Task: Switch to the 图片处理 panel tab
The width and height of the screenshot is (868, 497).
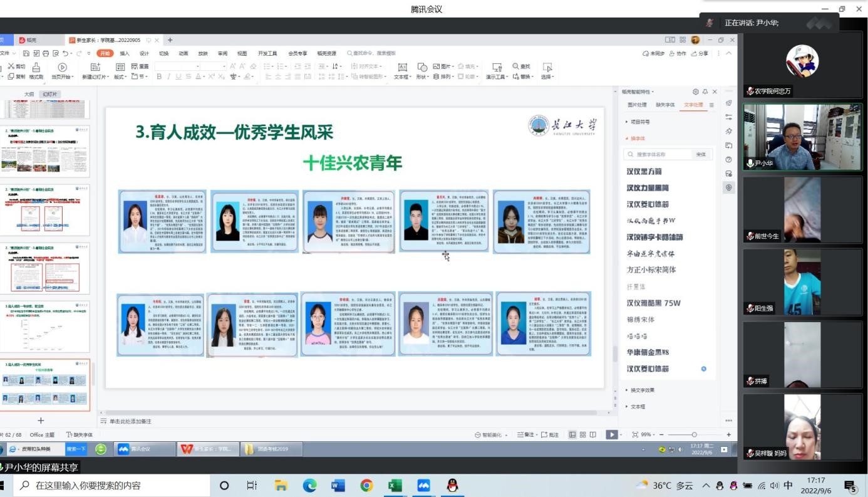Action: [637, 105]
